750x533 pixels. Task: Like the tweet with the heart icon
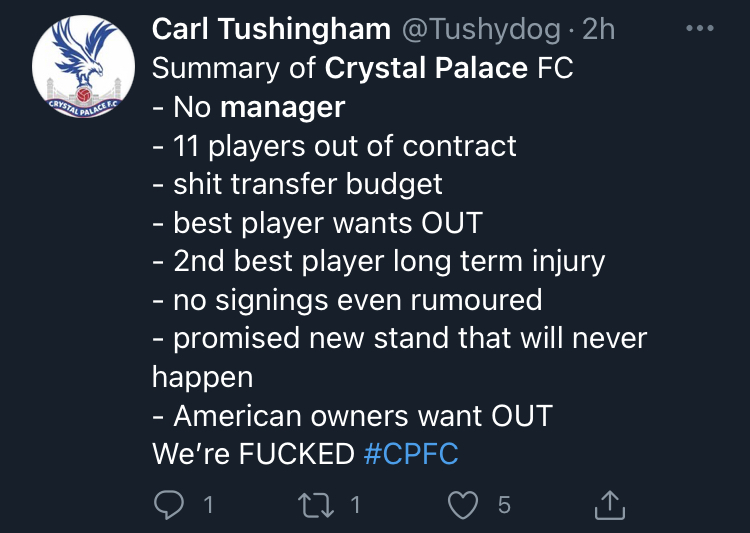(x=463, y=505)
